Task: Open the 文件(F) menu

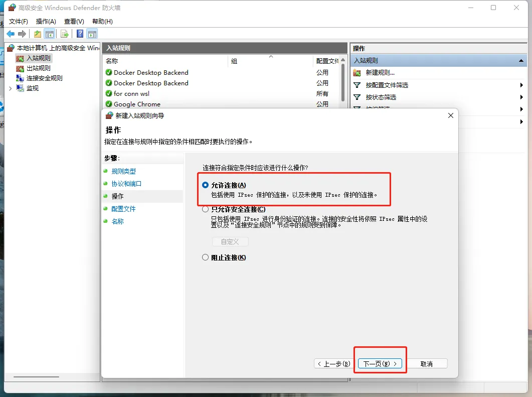Action: [x=19, y=22]
